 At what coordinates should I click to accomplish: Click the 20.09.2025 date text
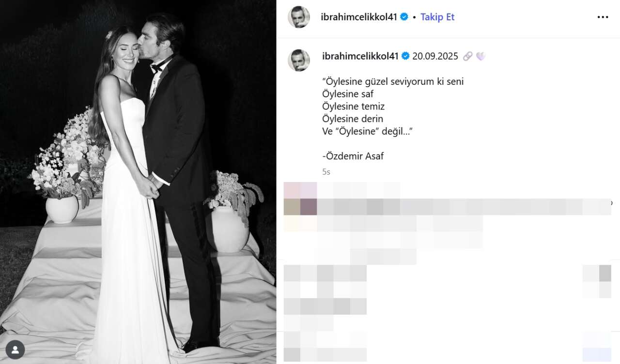pyautogui.click(x=435, y=56)
